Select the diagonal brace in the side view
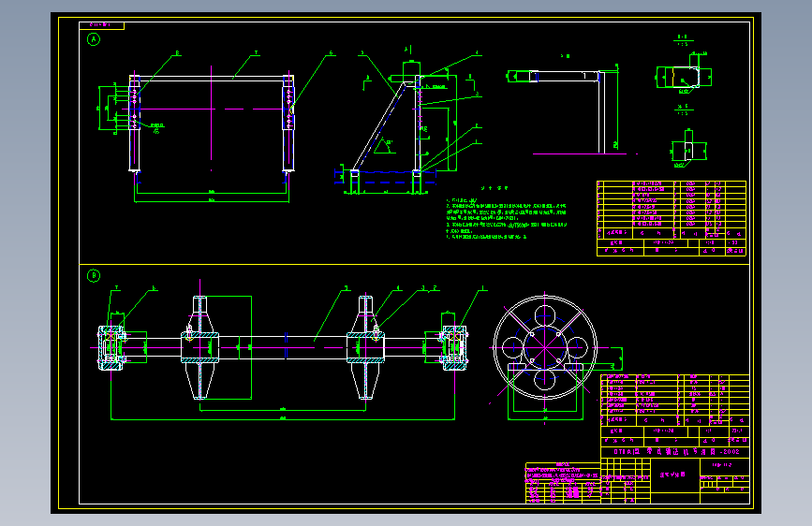The height and width of the screenshot is (526, 812). (x=378, y=126)
